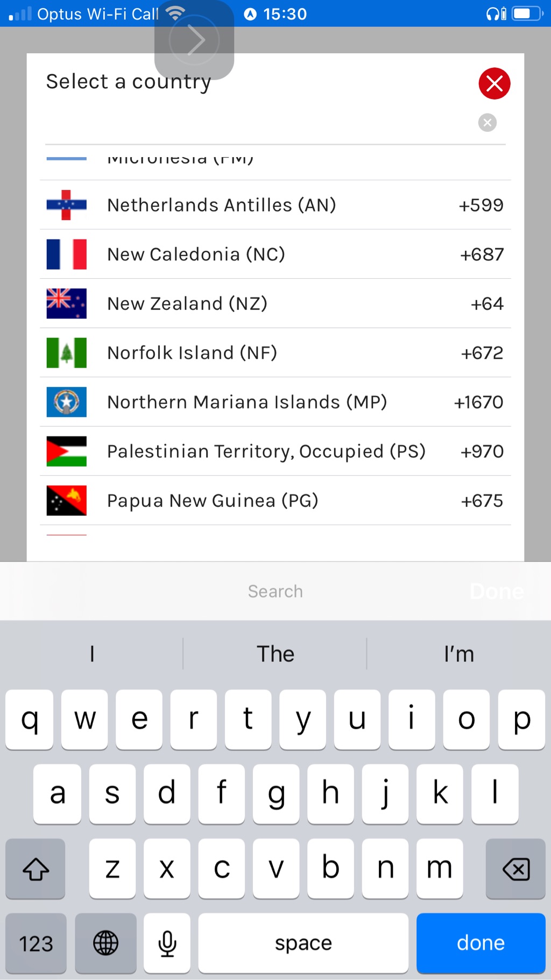Tap the Papua New Guinea flag
This screenshot has height=980, width=551.
pos(66,500)
